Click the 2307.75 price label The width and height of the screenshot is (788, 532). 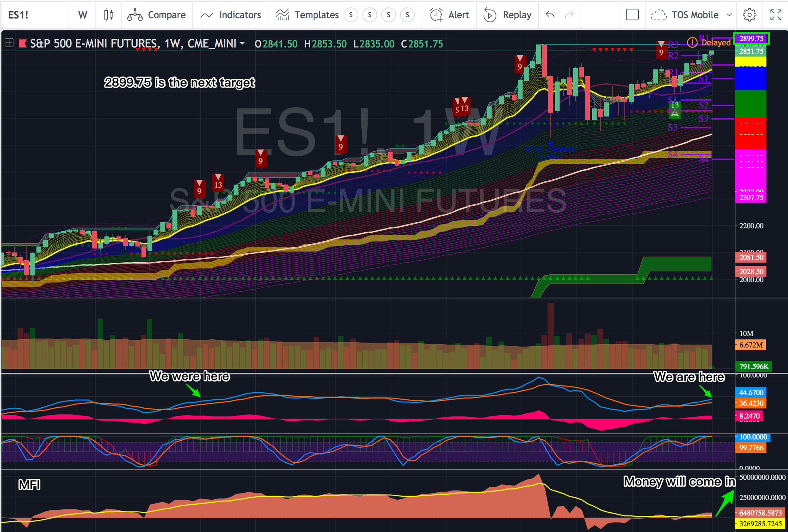click(x=751, y=197)
